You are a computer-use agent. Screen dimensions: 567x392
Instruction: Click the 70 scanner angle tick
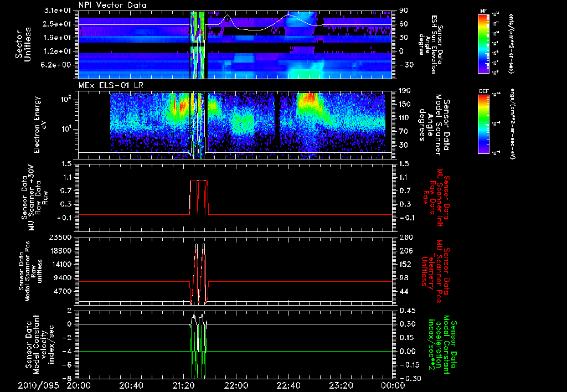pyautogui.click(x=404, y=131)
